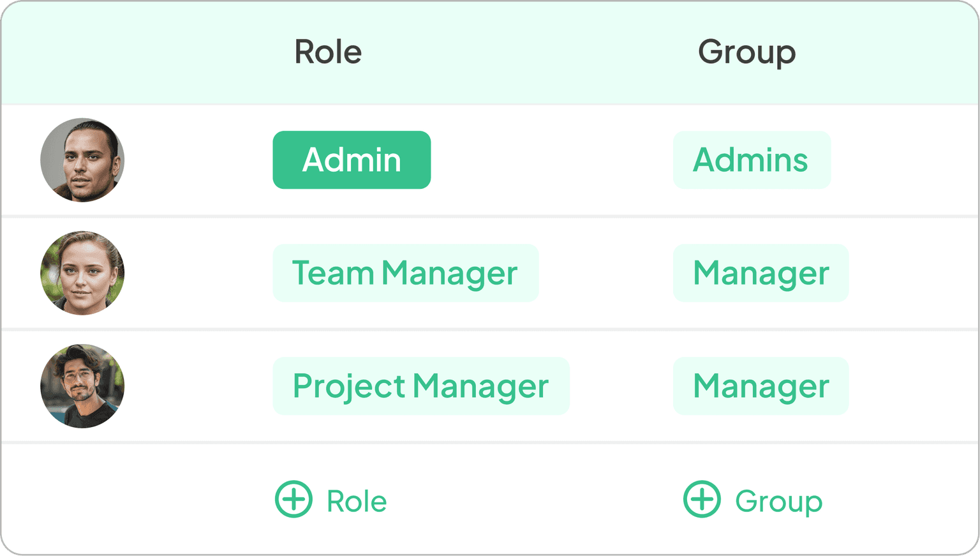Select the Admin role badge
The image size is (980, 556).
coord(352,160)
